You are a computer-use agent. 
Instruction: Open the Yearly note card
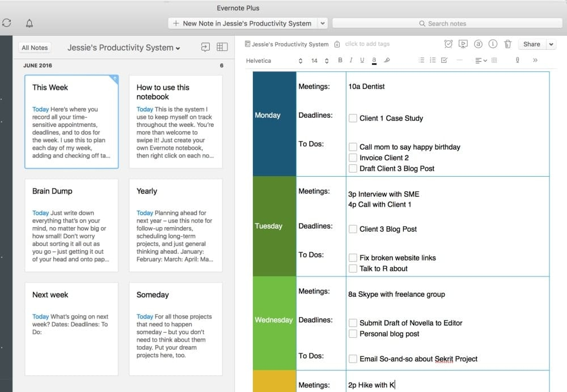(176, 225)
